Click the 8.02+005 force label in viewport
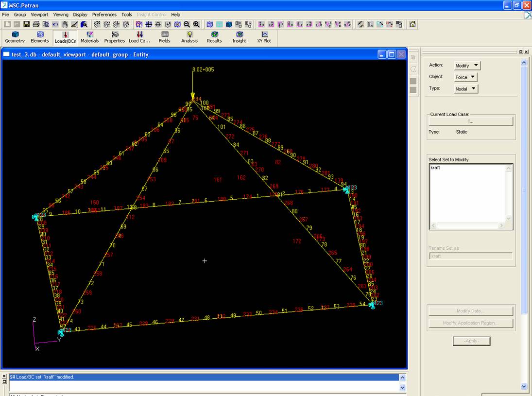Image resolution: width=532 pixels, height=396 pixels. (203, 69)
